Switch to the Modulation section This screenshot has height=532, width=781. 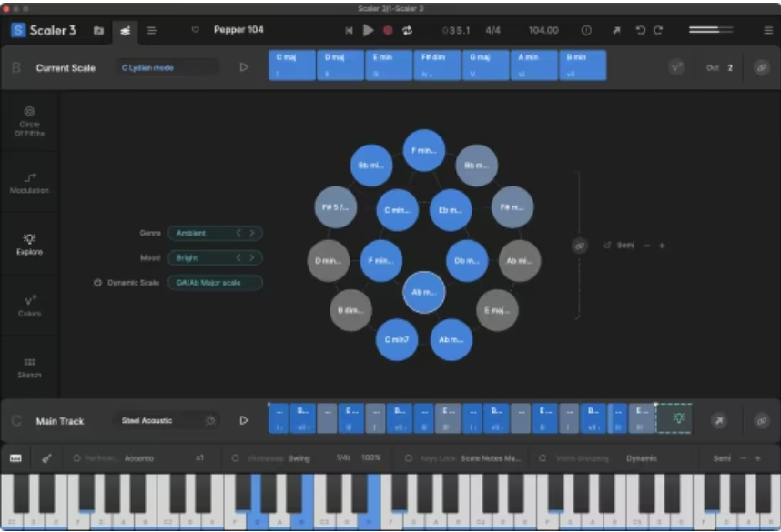click(30, 183)
